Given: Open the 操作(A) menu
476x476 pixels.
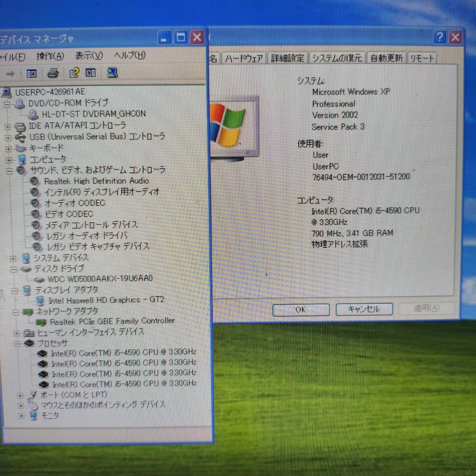Looking at the screenshot, I should pos(50,56).
